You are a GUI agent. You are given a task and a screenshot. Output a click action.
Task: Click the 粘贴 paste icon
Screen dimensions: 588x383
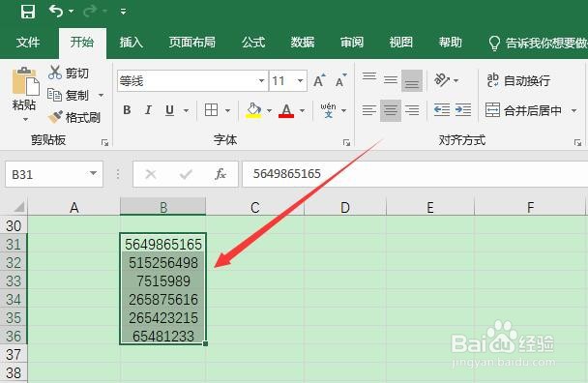[25, 82]
